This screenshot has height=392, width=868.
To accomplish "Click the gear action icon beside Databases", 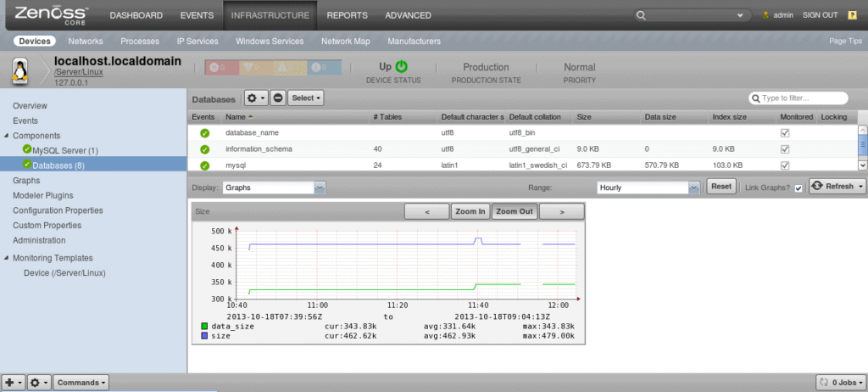I will tap(256, 98).
